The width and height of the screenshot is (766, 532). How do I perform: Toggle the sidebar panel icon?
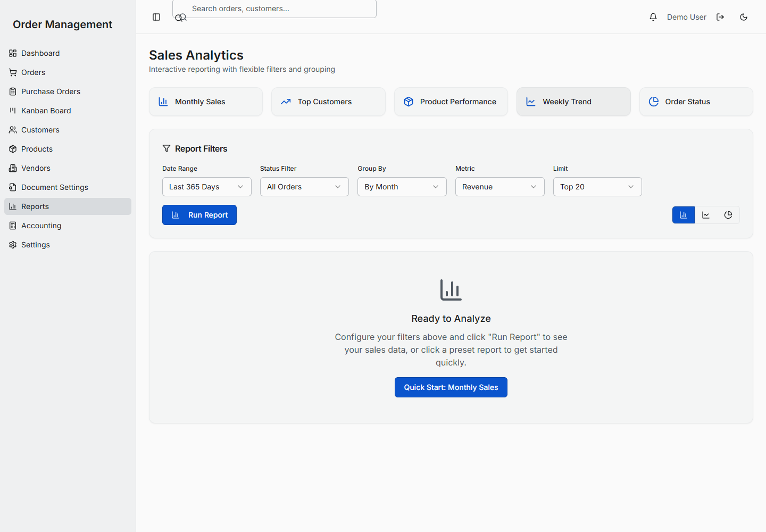pos(156,17)
